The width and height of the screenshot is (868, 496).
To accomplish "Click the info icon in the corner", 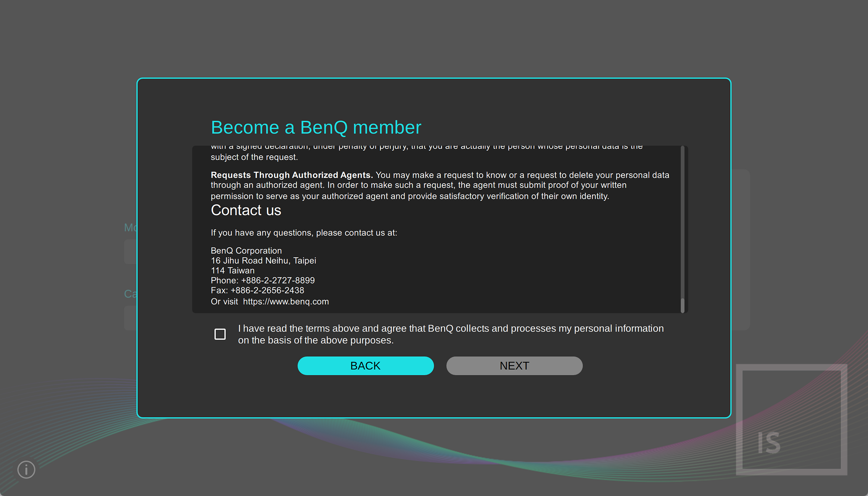I will [x=26, y=469].
